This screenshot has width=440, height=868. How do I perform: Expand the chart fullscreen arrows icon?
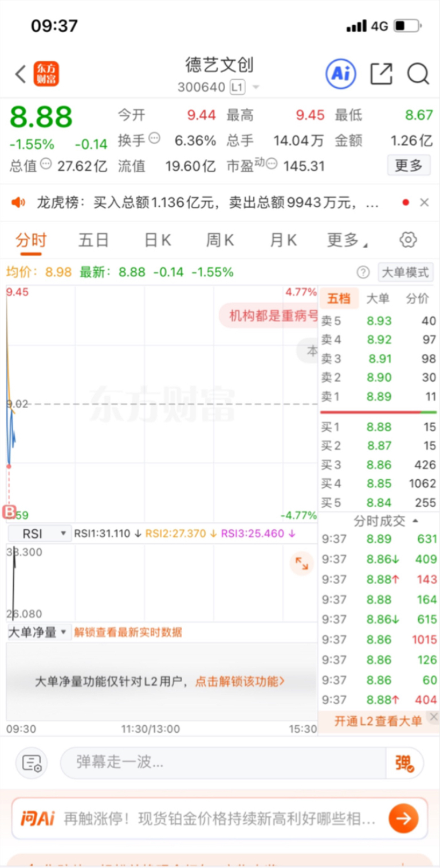pyautogui.click(x=301, y=564)
